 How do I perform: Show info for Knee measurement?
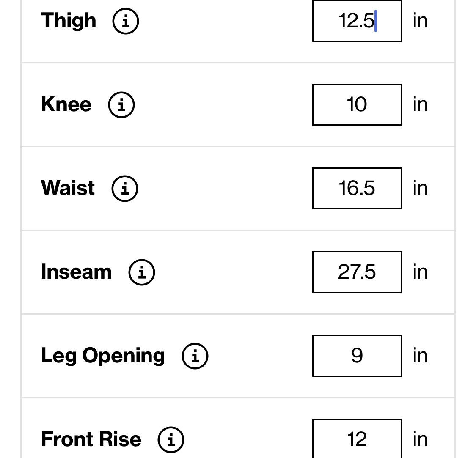(121, 105)
